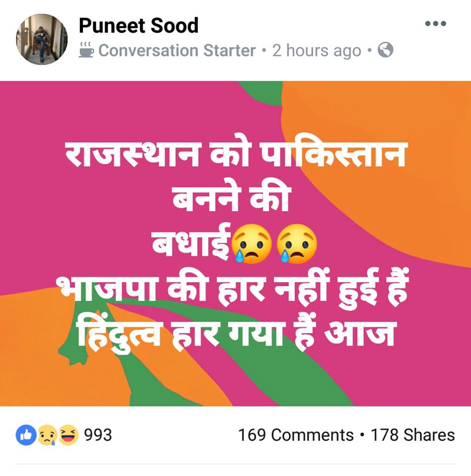Click the sad crying reaction icon
Screen dimensions: 471x476
[x=48, y=435]
